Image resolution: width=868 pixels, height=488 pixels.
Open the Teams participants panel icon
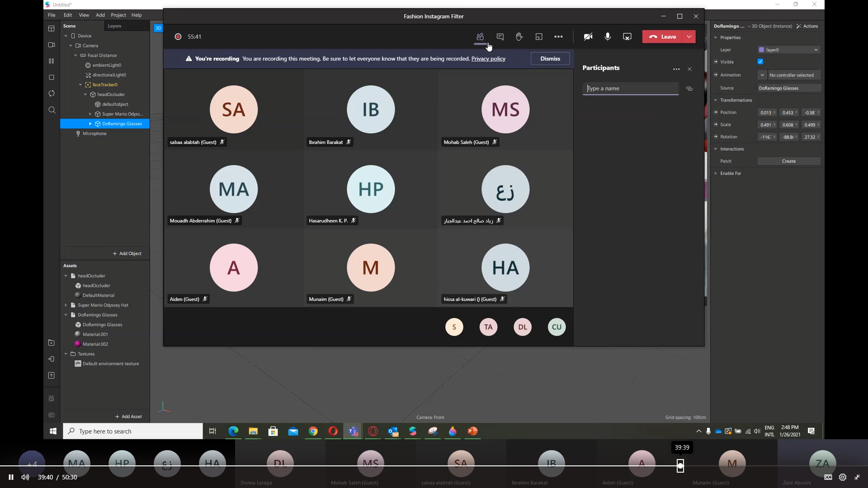pyautogui.click(x=480, y=37)
